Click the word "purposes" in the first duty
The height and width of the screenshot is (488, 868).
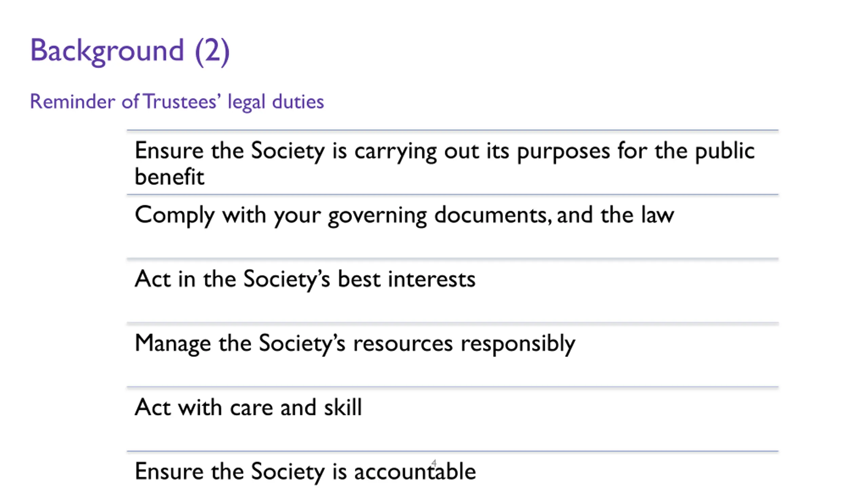tap(563, 151)
